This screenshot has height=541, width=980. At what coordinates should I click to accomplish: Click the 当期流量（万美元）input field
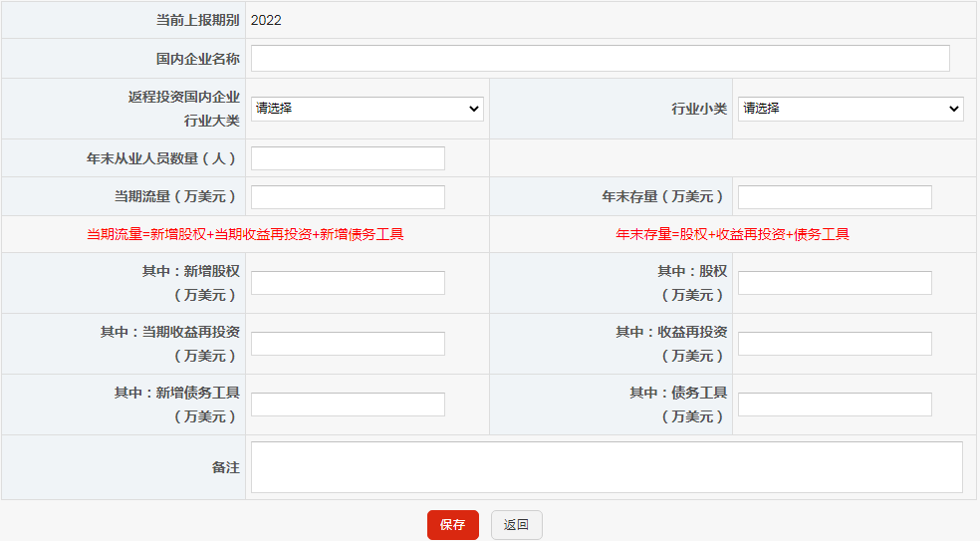pos(348,197)
